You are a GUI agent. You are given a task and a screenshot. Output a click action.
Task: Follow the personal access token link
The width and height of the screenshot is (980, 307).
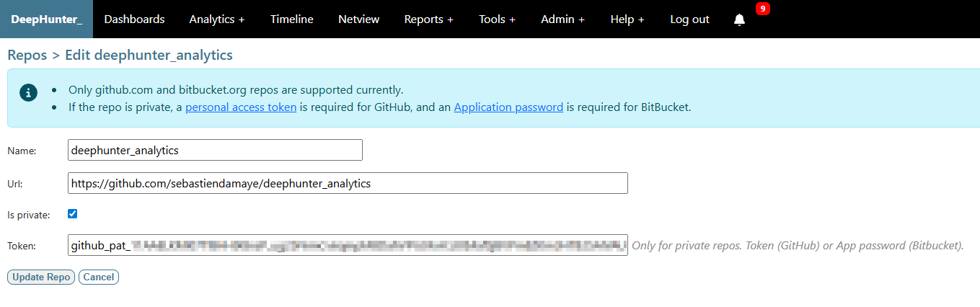point(241,107)
